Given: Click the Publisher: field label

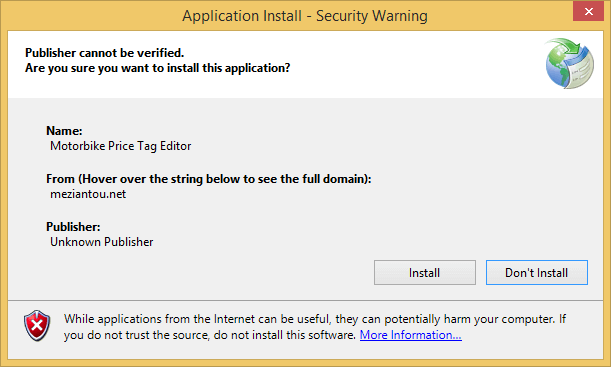Looking at the screenshot, I should pos(73,227).
